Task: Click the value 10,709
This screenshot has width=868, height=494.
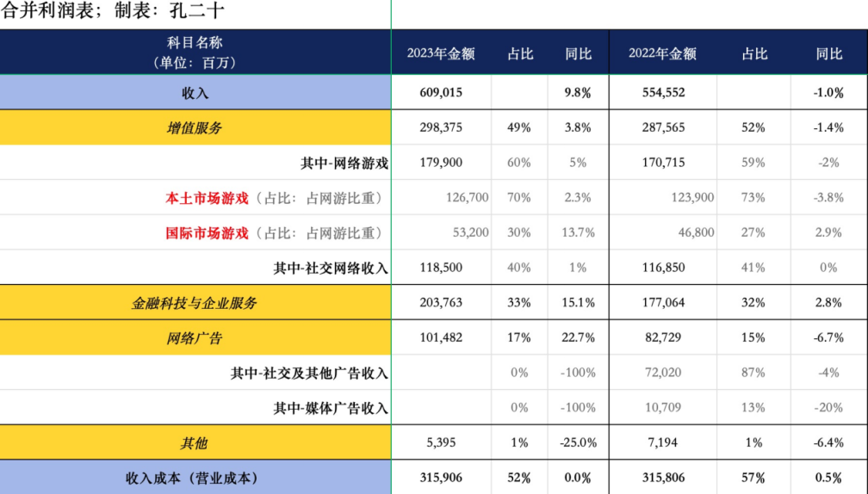Action: (x=663, y=408)
